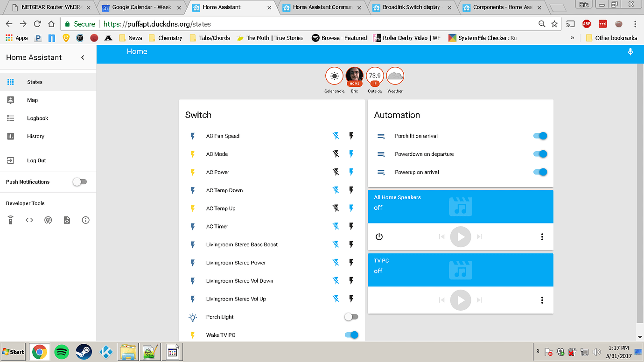This screenshot has width=644, height=362.
Task: Open the Outside temperature badge
Action: tap(375, 76)
